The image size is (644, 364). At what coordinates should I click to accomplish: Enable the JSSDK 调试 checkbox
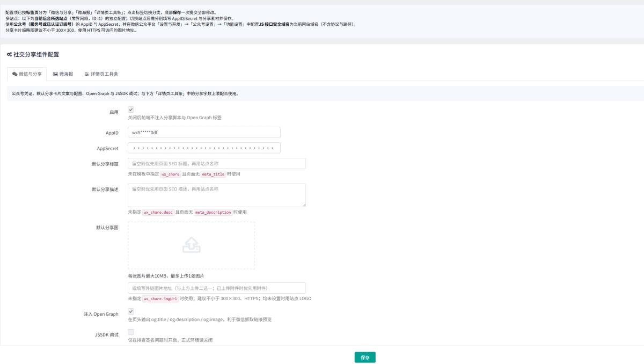click(x=131, y=332)
